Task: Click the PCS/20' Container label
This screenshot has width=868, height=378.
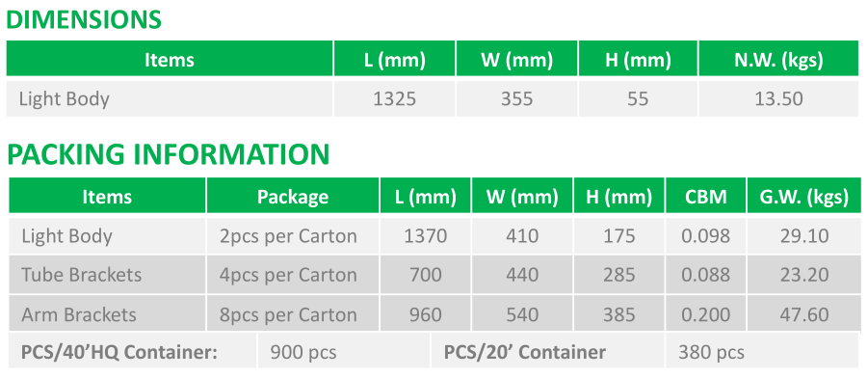Action: click(525, 352)
